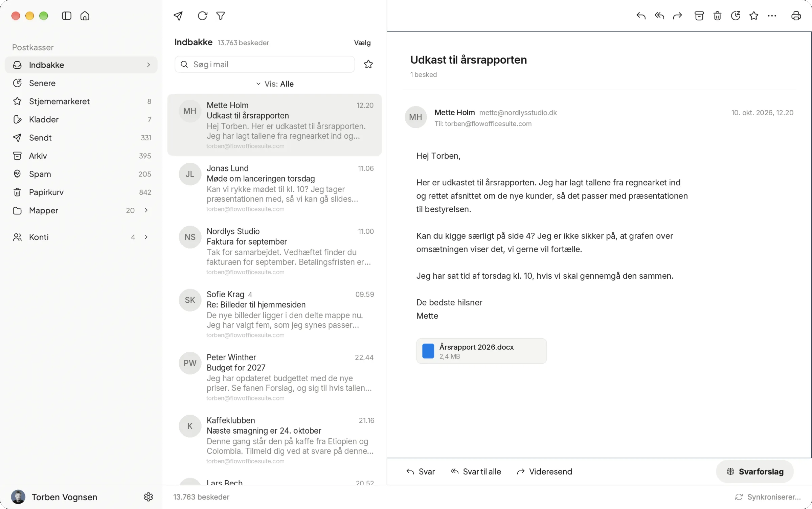Expand the Mapper folder list
This screenshot has height=509, width=812.
click(x=146, y=210)
